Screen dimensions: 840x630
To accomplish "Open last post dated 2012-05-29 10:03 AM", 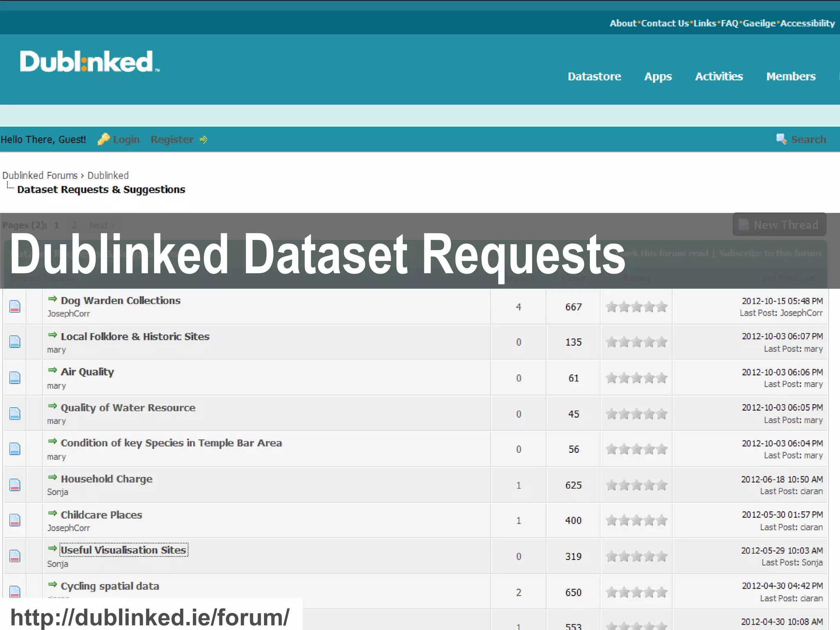I will click(782, 550).
